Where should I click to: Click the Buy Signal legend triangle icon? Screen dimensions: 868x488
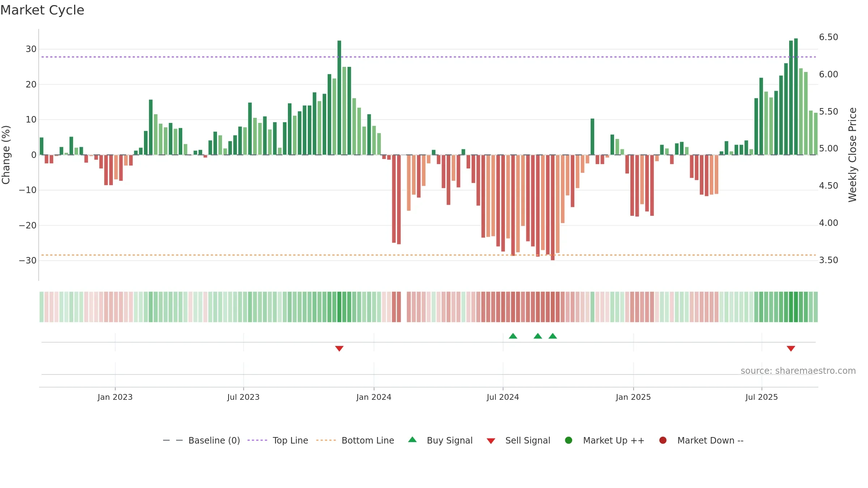pos(412,440)
